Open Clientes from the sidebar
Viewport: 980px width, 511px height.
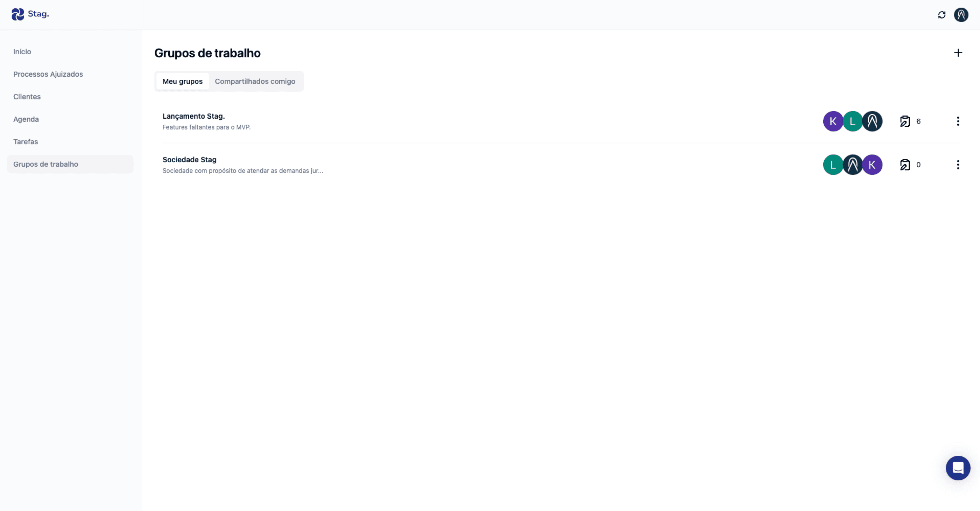(x=27, y=97)
